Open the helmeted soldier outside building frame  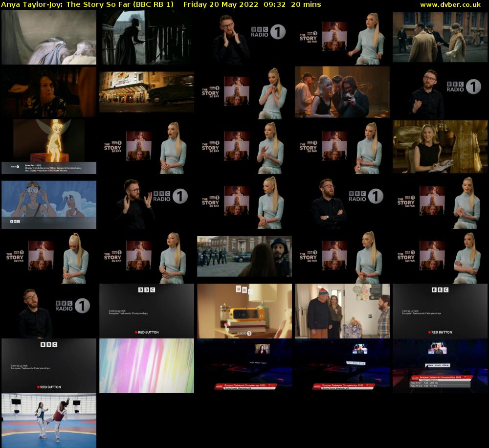244,256
